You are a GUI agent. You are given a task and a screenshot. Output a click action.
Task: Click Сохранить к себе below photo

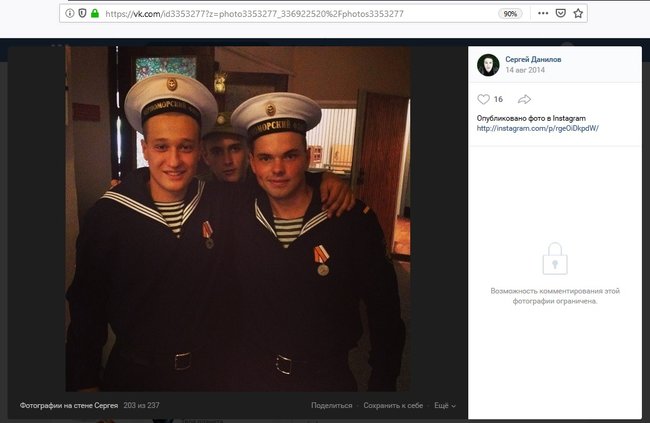click(393, 406)
